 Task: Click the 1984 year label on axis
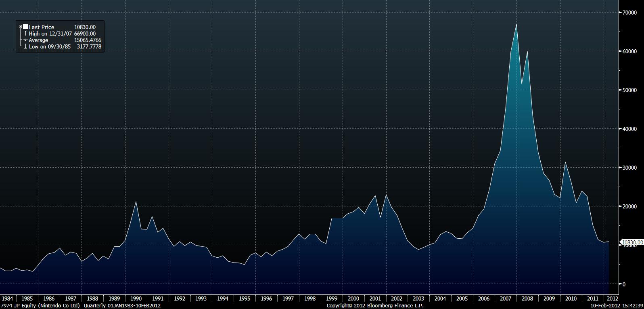pos(7,298)
